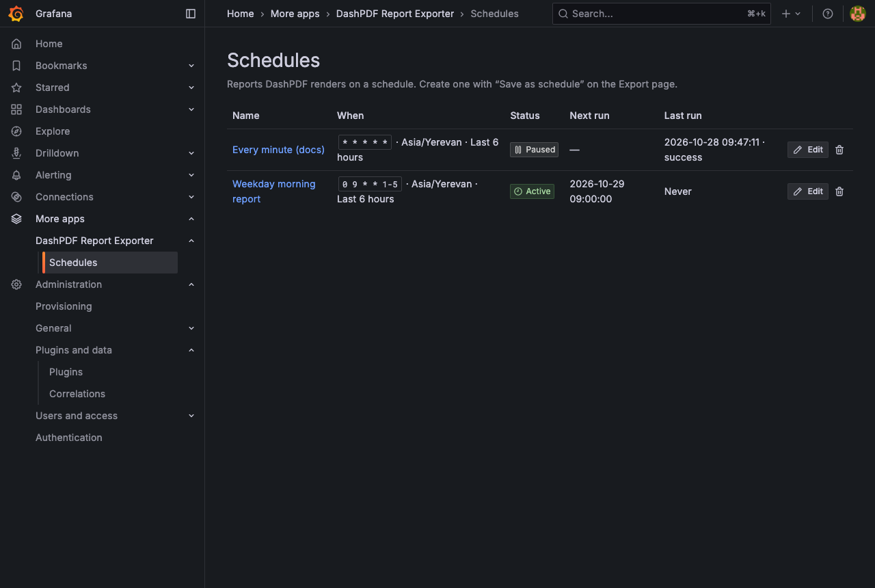This screenshot has width=875, height=588.
Task: Open the user profile avatar
Action: click(858, 14)
